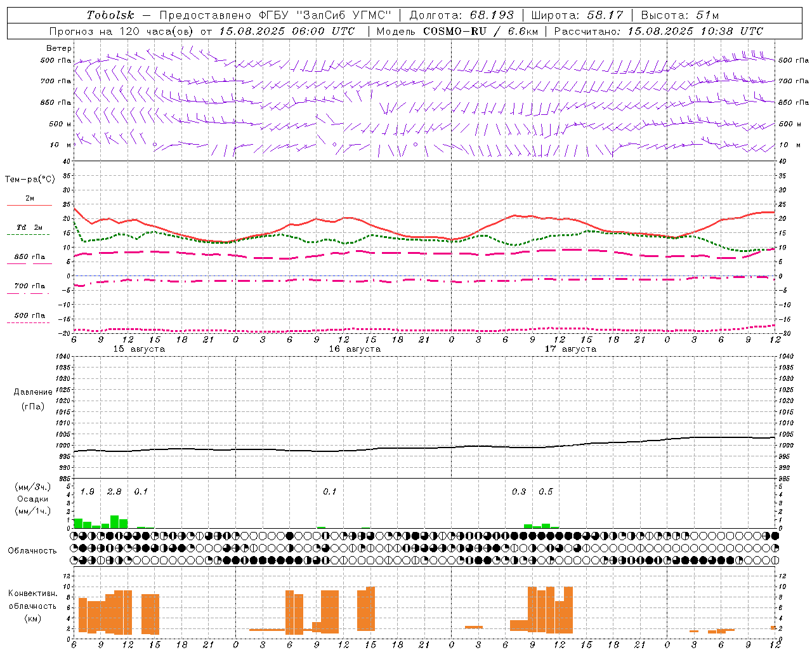Click the pink dotted 500 гПа legend line sample

pos(28,322)
